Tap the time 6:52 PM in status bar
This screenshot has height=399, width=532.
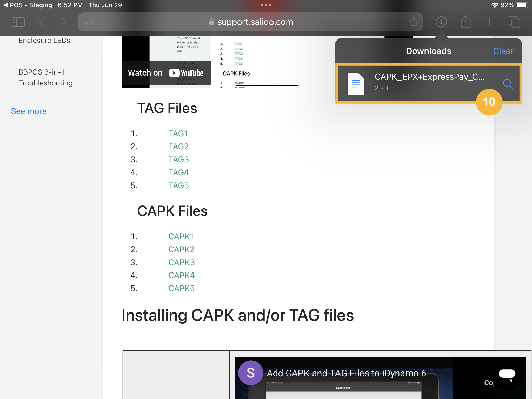[x=70, y=5]
